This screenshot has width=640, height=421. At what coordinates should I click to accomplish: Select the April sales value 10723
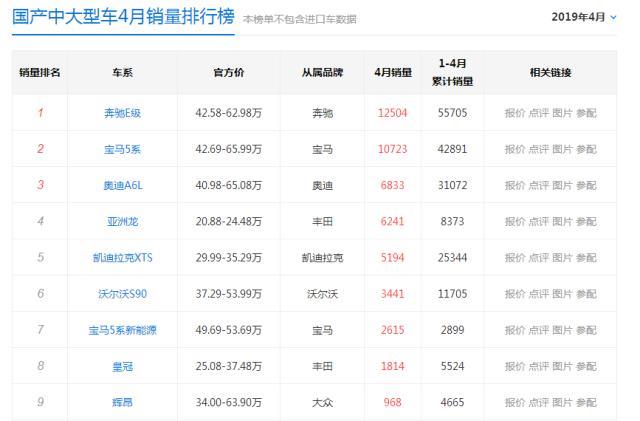click(393, 149)
